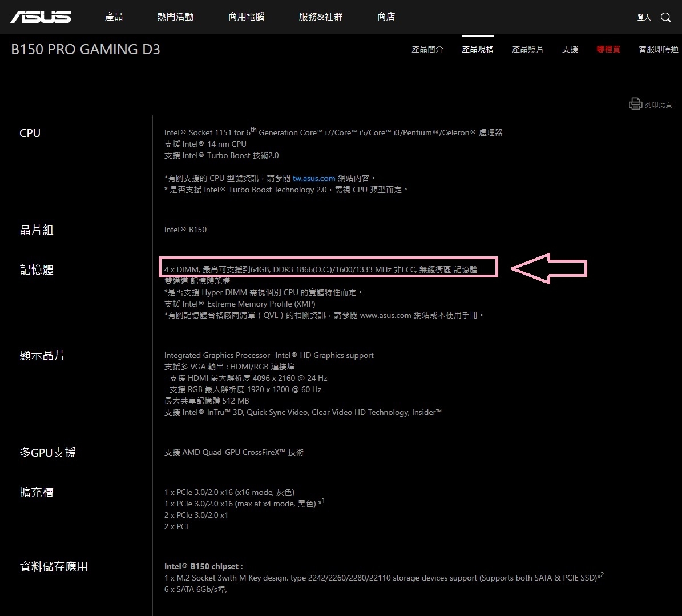Select the 資料儲存應用 section heading
Viewport: 682px width, 616px height.
click(54, 566)
